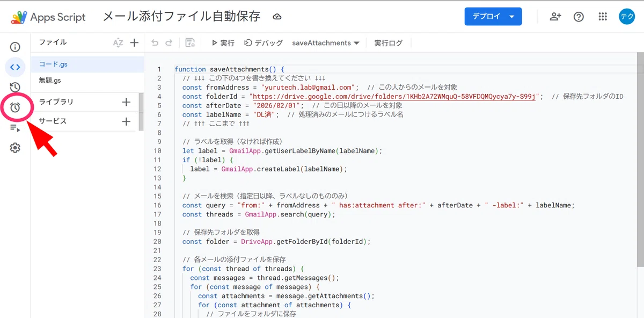Open the デプロイ deploy dropdown
Viewport: 644px width, 318px height.
click(493, 17)
